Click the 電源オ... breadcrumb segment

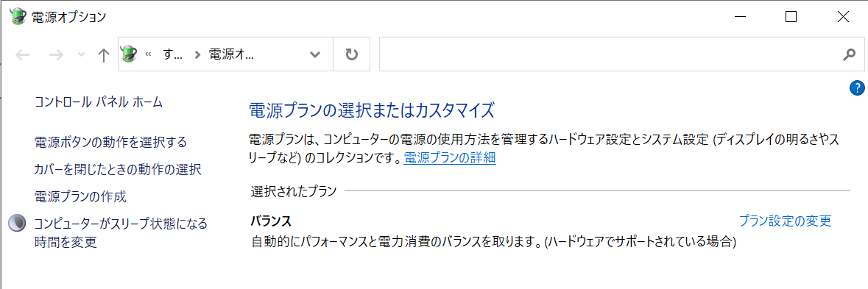(x=230, y=54)
